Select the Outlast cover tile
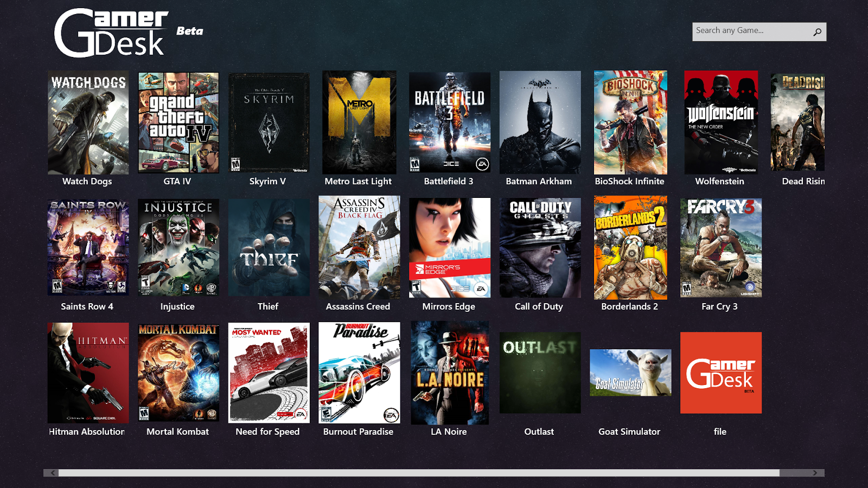Screen dimensions: 868x488 (540, 373)
